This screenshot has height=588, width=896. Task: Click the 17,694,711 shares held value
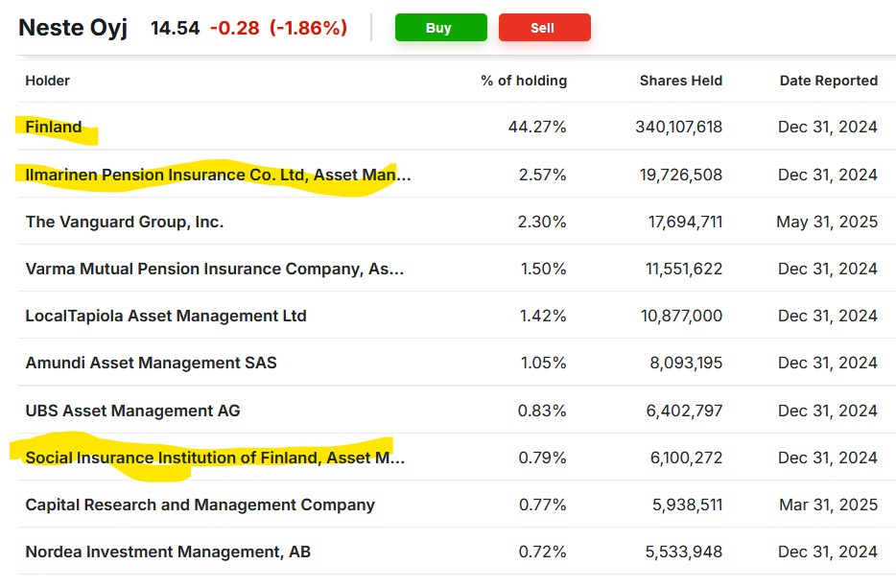[685, 222]
